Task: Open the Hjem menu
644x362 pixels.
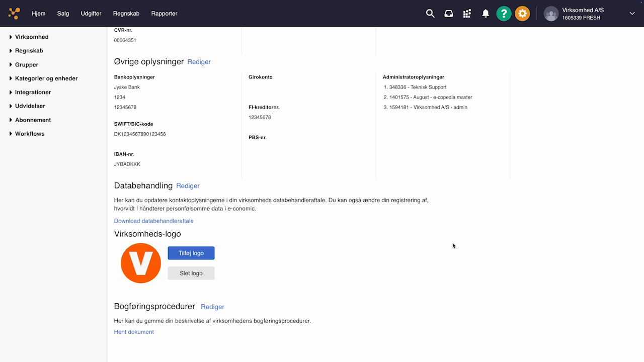Action: click(39, 14)
